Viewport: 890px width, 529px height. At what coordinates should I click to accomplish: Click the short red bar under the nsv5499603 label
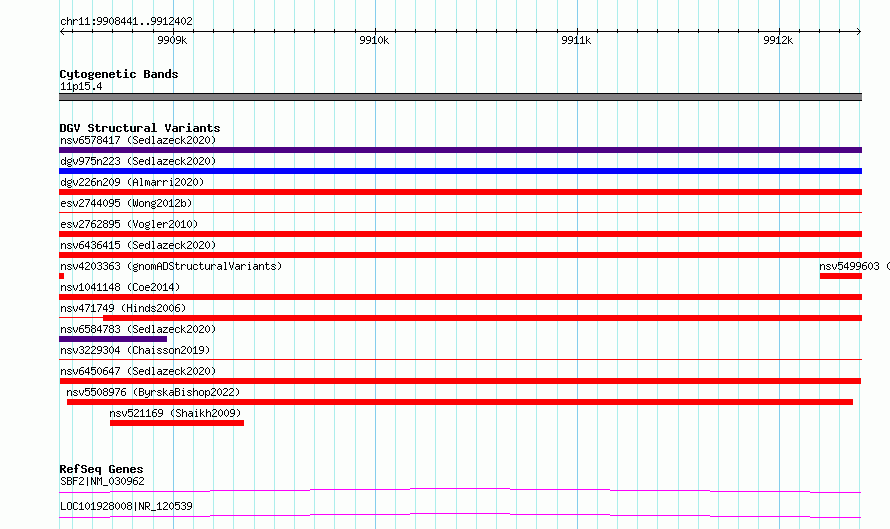click(x=841, y=276)
